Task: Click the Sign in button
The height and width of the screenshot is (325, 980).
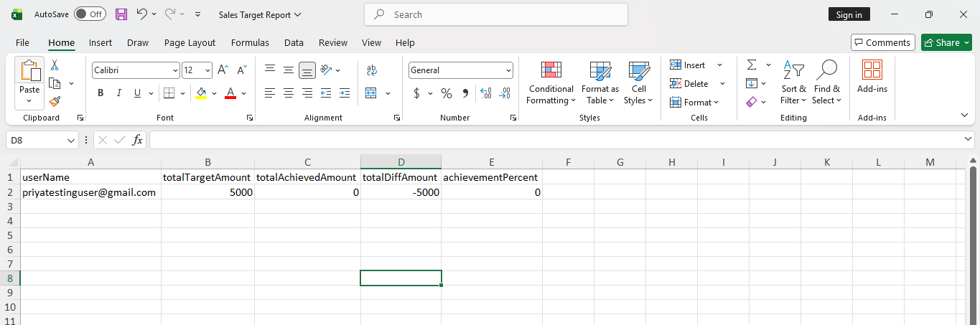Action: (x=849, y=14)
